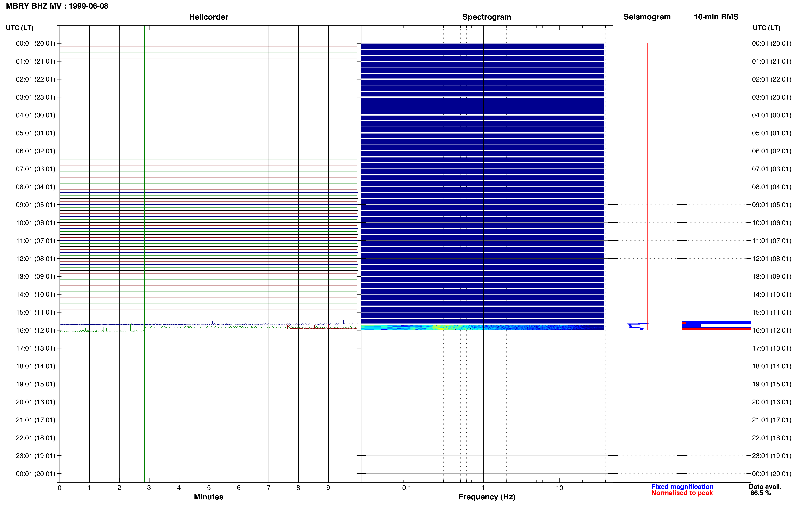Viewport: 812px width, 508px height.
Task: Click the red vertical line in the Seismogram
Action: pyautogui.click(x=648, y=186)
